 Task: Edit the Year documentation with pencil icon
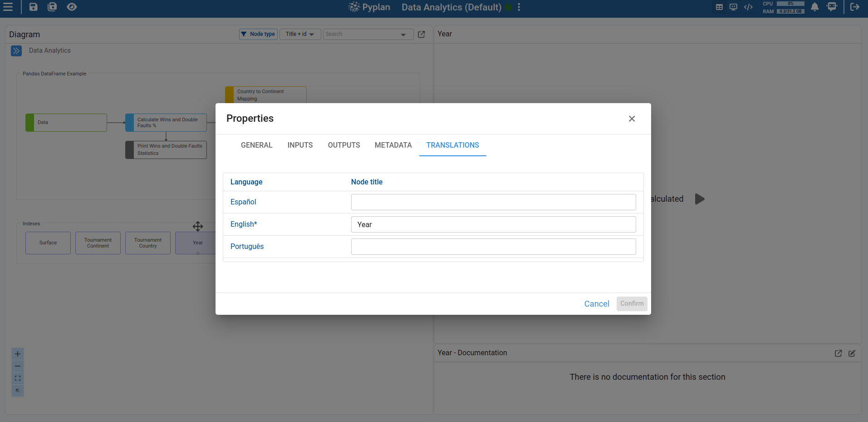pyautogui.click(x=852, y=353)
